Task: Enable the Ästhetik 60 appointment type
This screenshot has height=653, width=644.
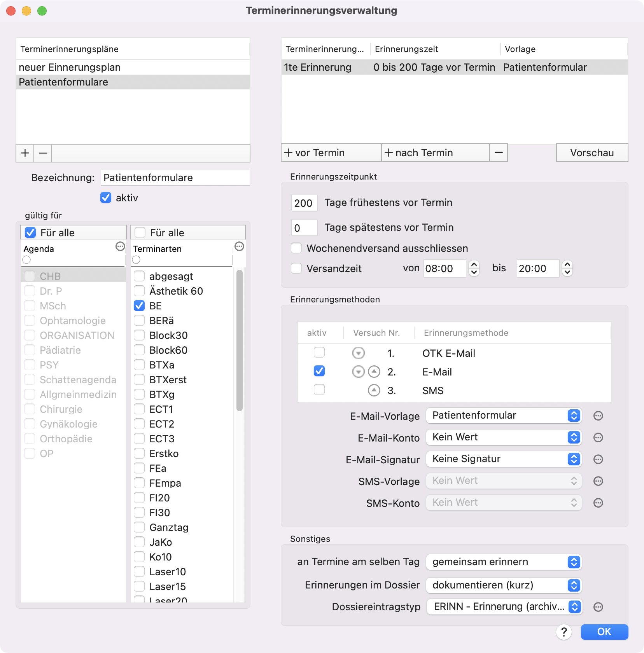Action: click(x=139, y=291)
